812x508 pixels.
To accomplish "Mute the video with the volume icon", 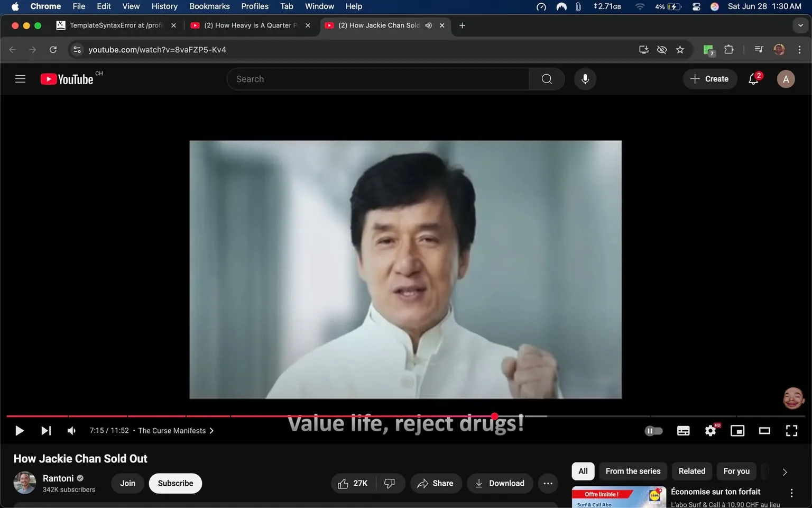I will [x=71, y=430].
